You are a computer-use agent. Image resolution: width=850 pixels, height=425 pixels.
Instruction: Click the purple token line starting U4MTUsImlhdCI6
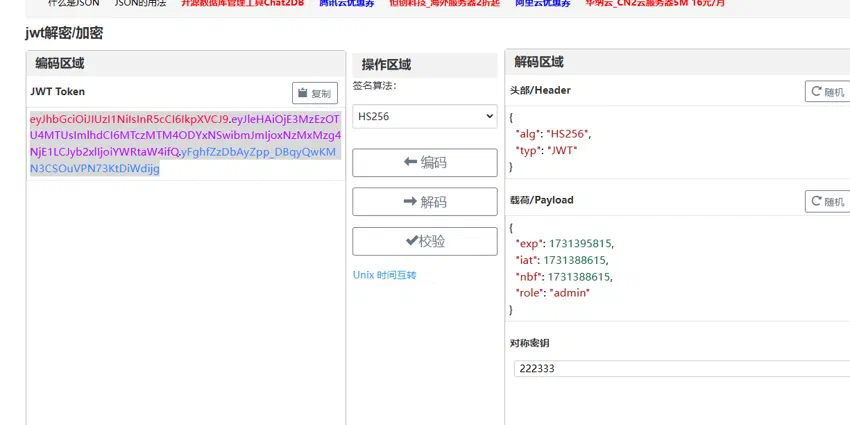tap(185, 136)
